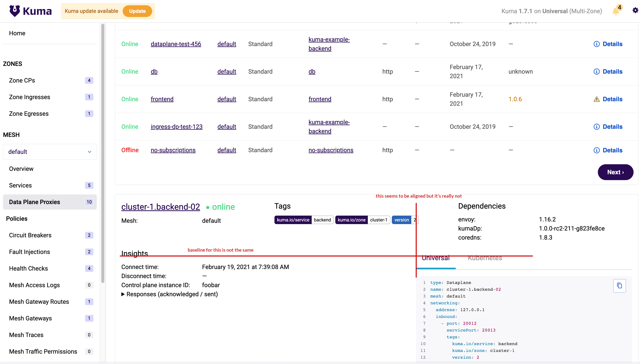The width and height of the screenshot is (640, 364).
Task: Navigate to Data Plane Proxies in sidebar
Action: (34, 202)
